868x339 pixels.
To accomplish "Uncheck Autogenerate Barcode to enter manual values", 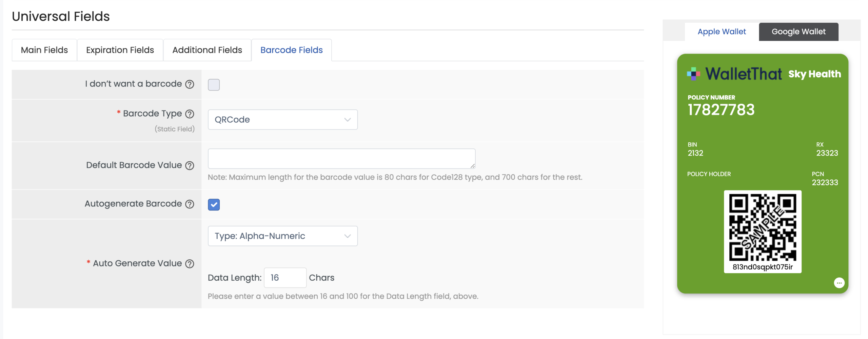I will (214, 204).
